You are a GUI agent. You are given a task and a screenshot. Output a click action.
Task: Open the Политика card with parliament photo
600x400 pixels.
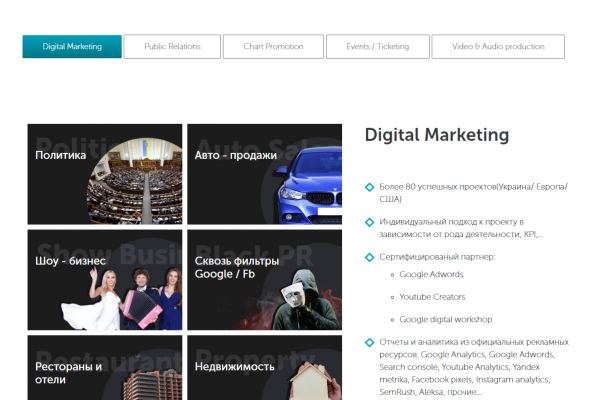105,174
